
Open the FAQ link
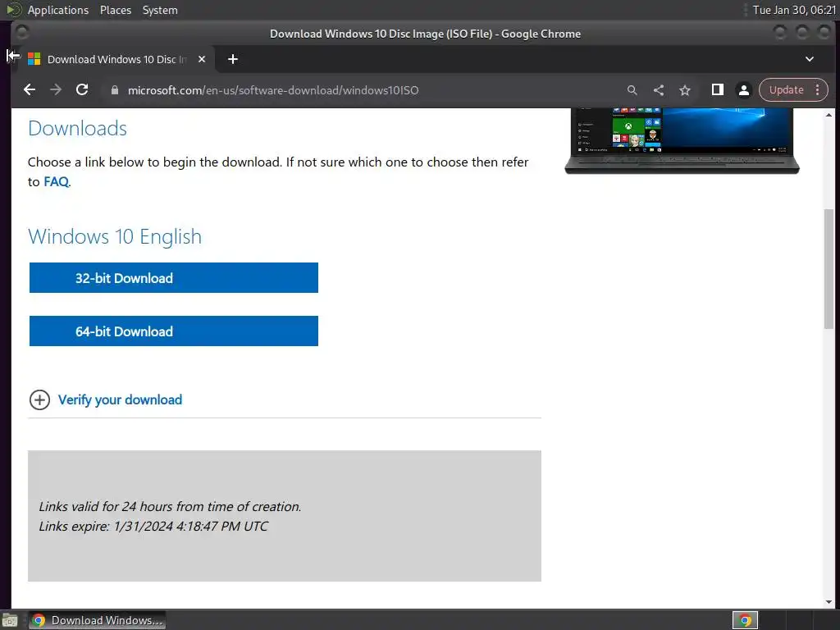point(57,181)
